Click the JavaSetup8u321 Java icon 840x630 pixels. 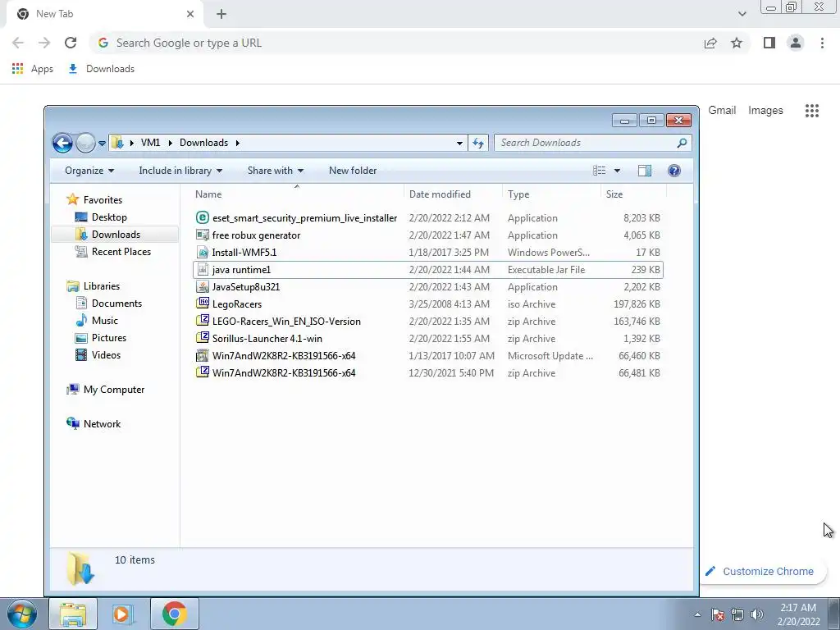(x=203, y=286)
